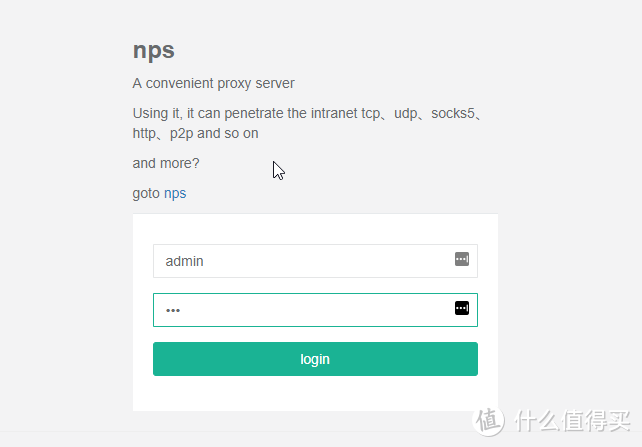Click the 什么值得买 watermark text
The image size is (642, 447).
click(x=572, y=420)
